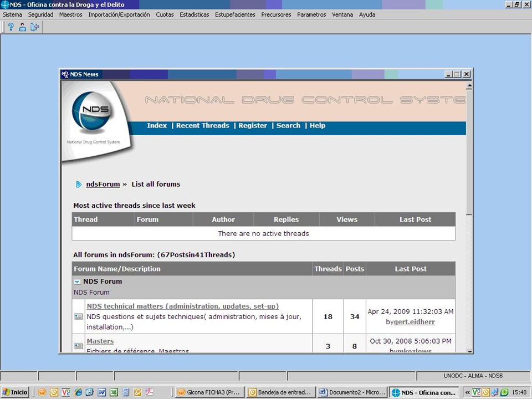
Task: Open the Precursores menu
Action: click(x=276, y=14)
